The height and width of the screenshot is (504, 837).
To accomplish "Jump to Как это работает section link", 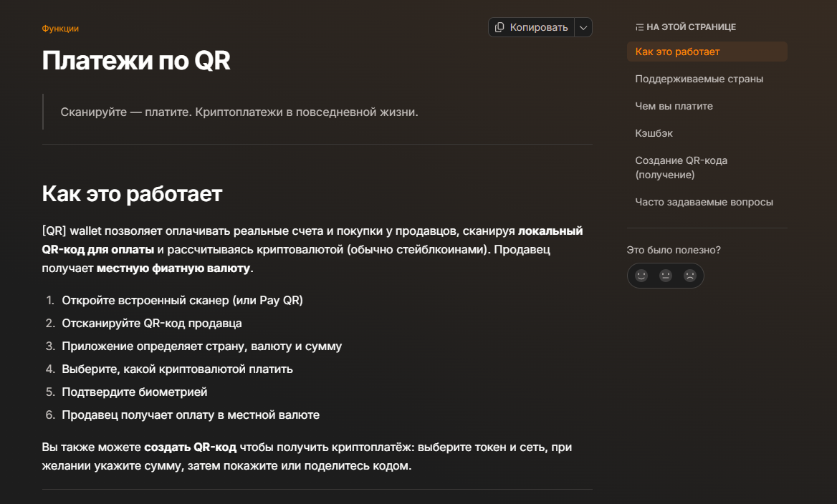I will (x=707, y=52).
